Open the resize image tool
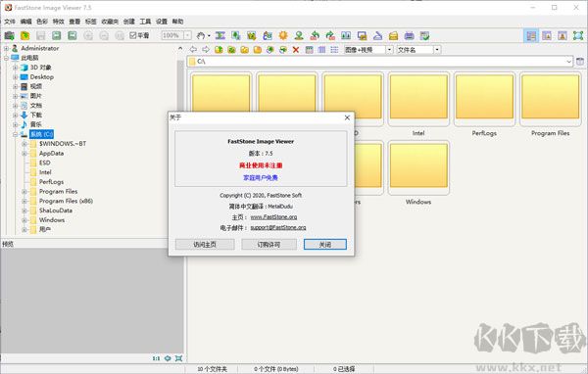 pos(236,36)
